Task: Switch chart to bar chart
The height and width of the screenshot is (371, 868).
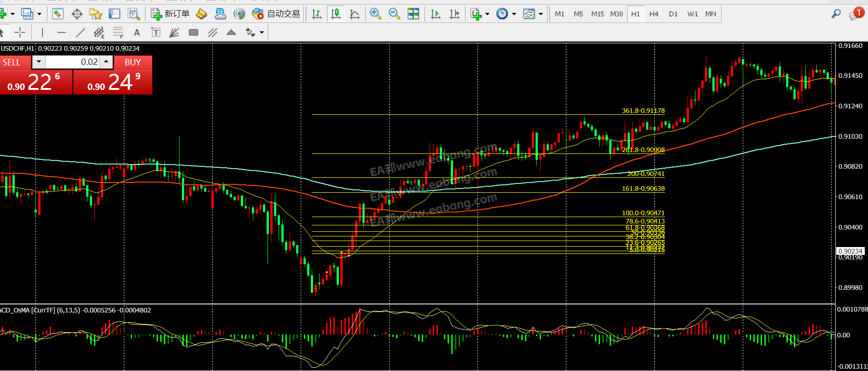Action: click(317, 14)
